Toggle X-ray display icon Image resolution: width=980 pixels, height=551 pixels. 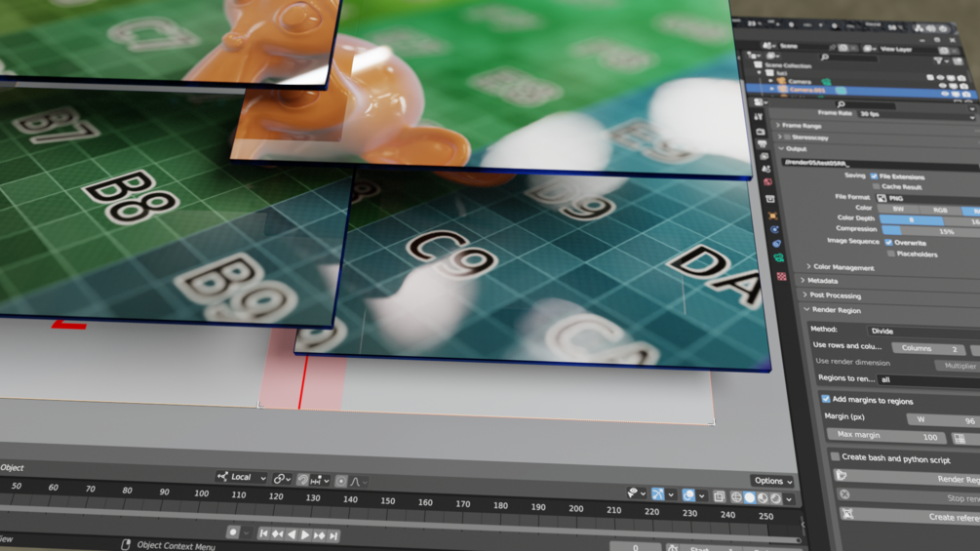coord(719,496)
